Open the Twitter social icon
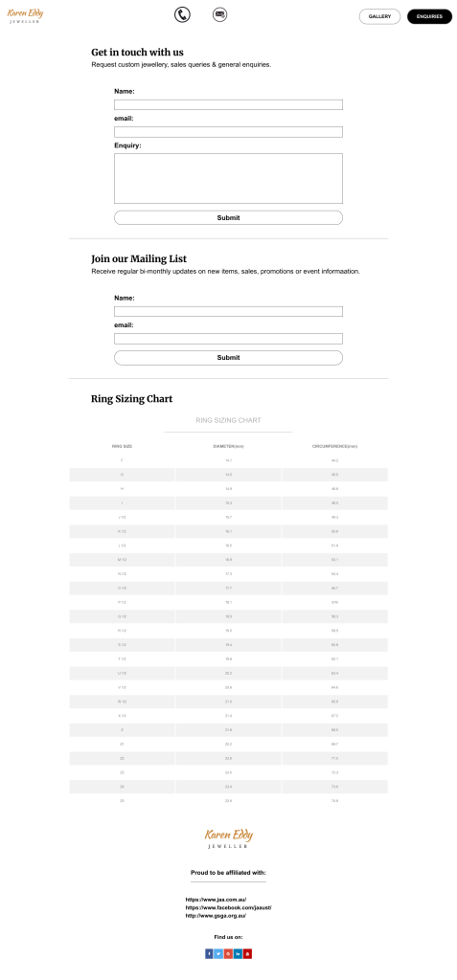Image resolution: width=457 pixels, height=980 pixels. point(218,954)
